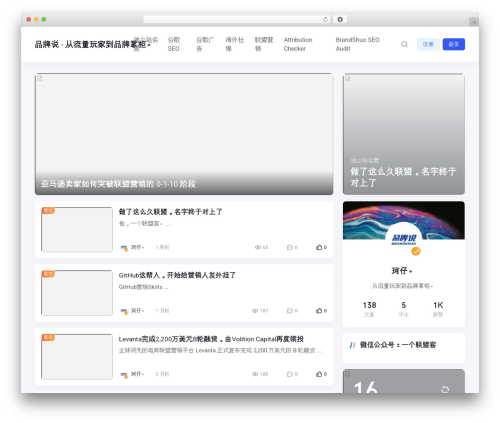Like the 做了这么久联盟 article with thumbs-up
Image resolution: width=500 pixels, height=423 pixels.
(x=319, y=247)
